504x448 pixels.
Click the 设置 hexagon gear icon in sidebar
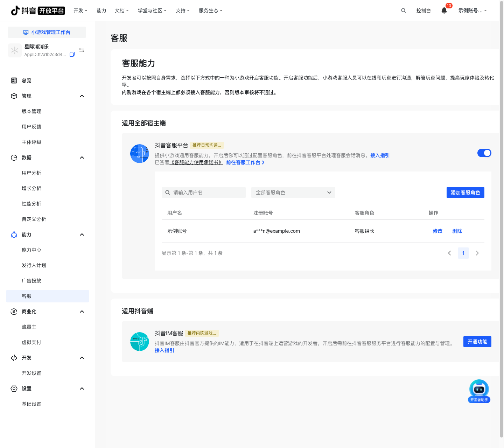click(x=14, y=388)
